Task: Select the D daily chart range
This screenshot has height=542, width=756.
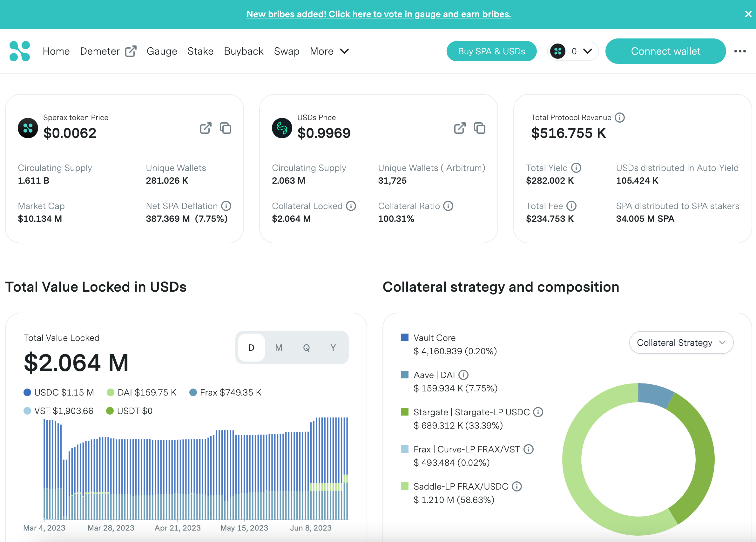Action: pyautogui.click(x=251, y=348)
